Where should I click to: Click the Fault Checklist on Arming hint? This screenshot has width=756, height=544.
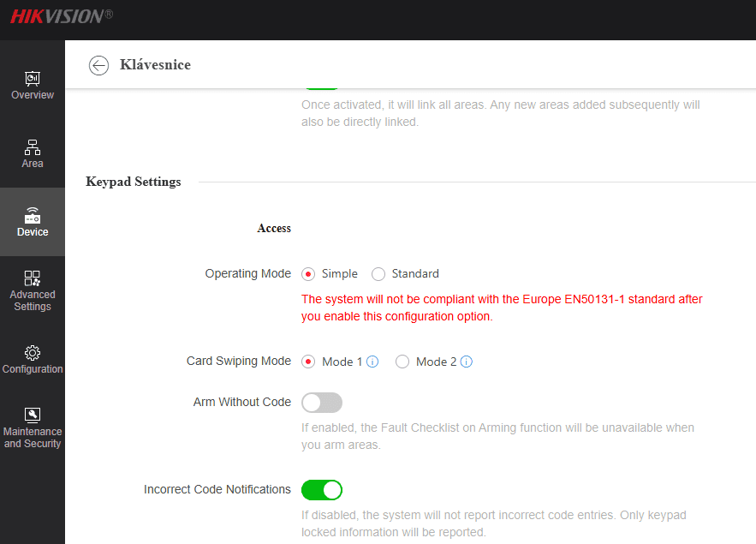(497, 436)
